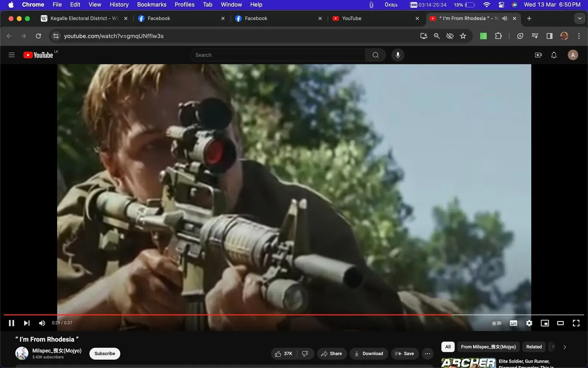Switch to theater mode
Screen dimensions: 588x368
[560, 323]
